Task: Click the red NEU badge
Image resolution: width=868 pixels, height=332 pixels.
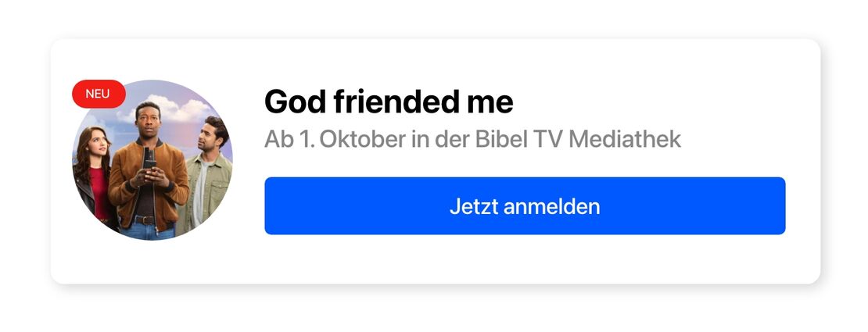Action: (98, 94)
